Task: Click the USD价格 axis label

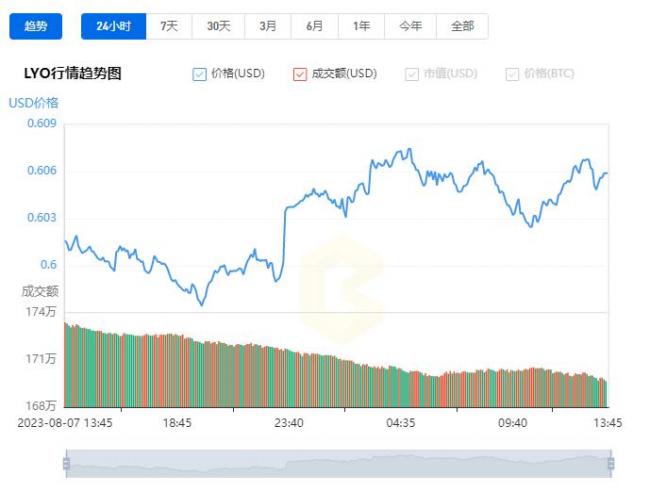Action: coord(34,103)
